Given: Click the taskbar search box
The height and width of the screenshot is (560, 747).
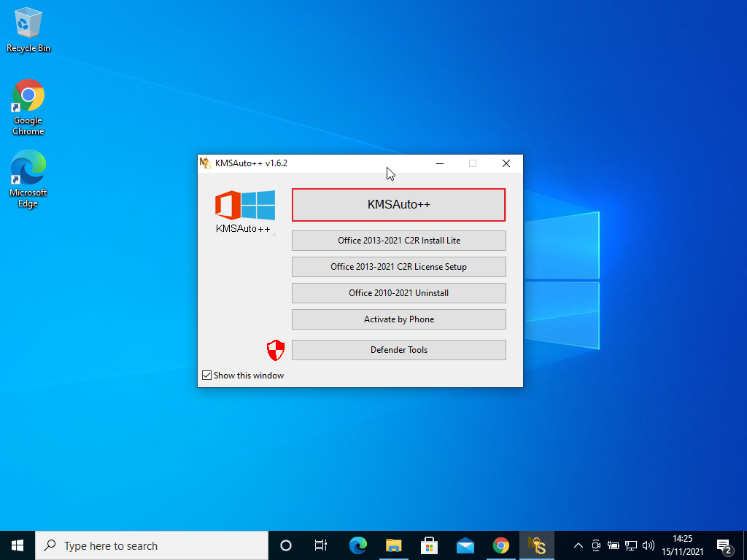Looking at the screenshot, I should click(152, 545).
